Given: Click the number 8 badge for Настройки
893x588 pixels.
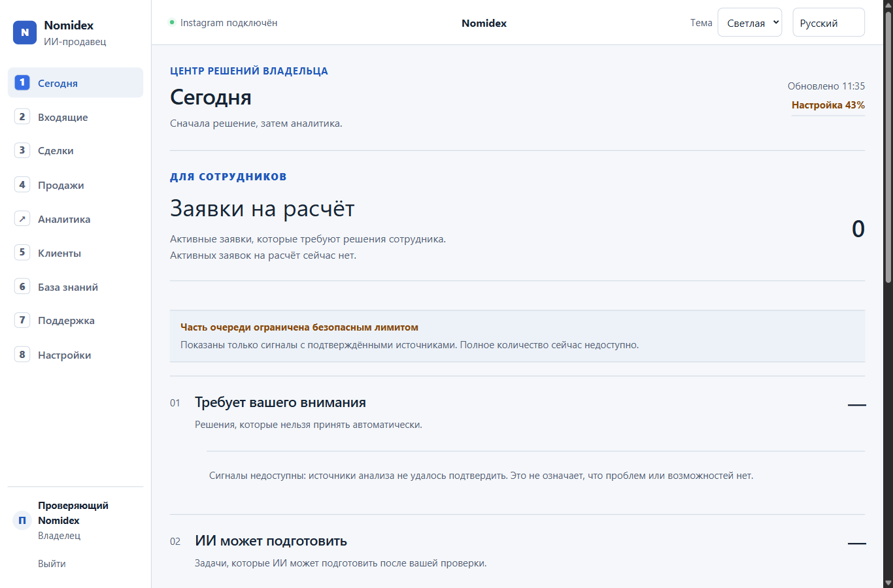Looking at the screenshot, I should point(22,355).
